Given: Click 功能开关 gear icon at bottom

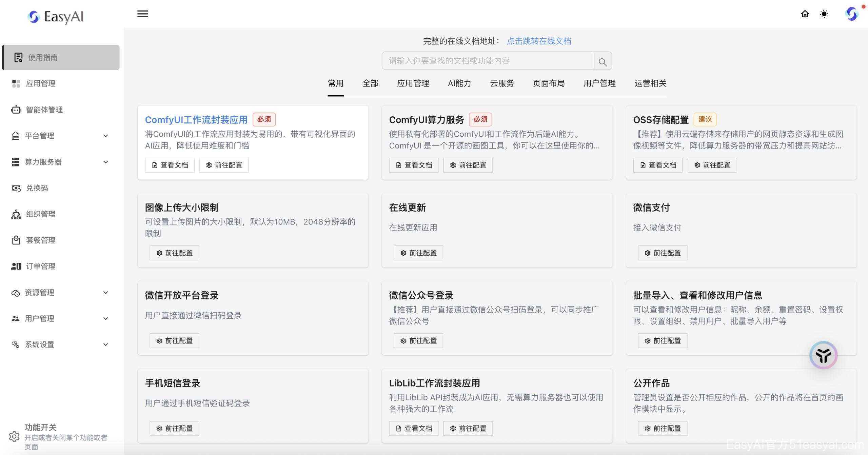Looking at the screenshot, I should tap(14, 436).
